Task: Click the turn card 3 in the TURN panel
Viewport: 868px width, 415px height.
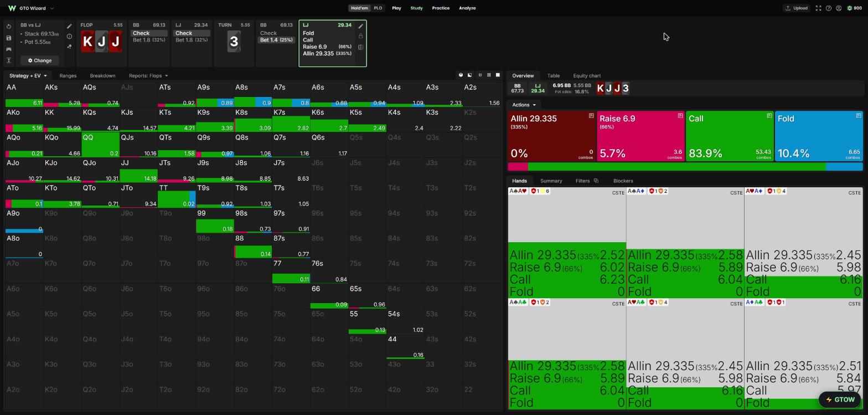Action: tap(234, 42)
